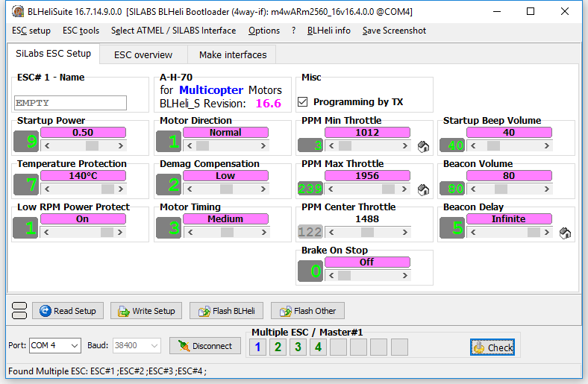Switch to the ESC overview tab
The width and height of the screenshot is (588, 384).
click(x=143, y=54)
